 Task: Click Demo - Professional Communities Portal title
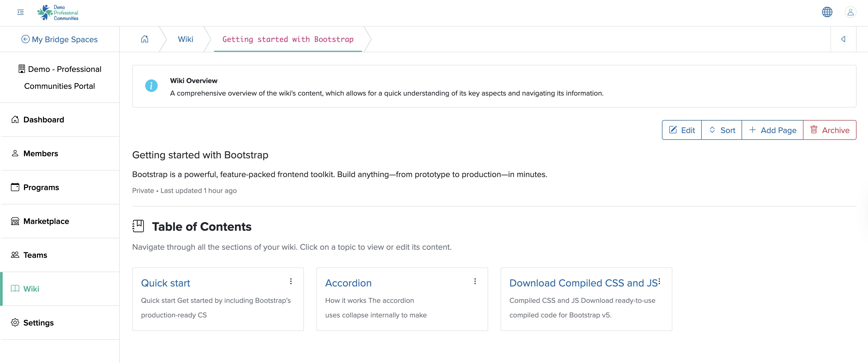[60, 78]
